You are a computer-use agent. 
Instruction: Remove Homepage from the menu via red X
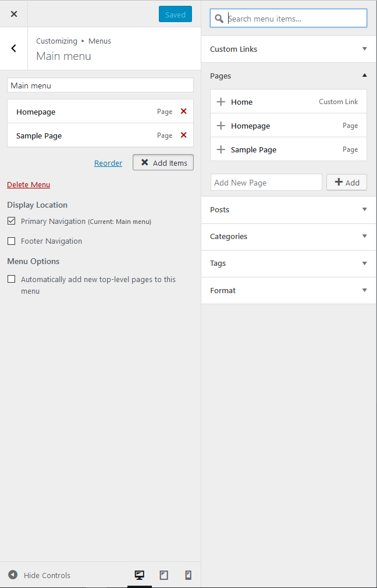pos(183,111)
